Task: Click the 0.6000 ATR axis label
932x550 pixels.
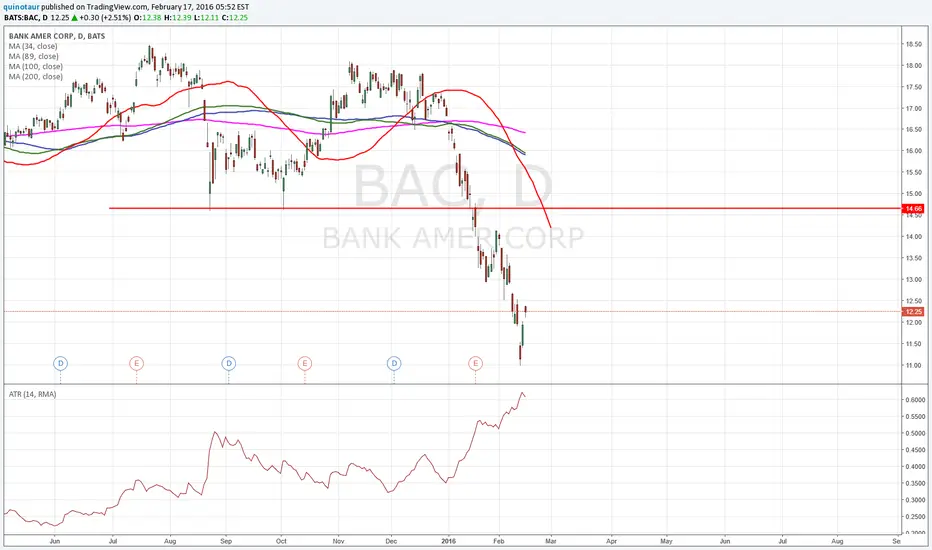Action: [x=915, y=400]
